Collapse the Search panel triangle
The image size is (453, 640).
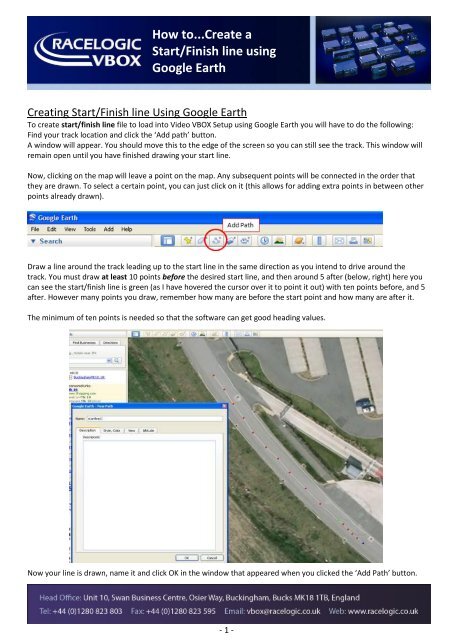point(33,242)
